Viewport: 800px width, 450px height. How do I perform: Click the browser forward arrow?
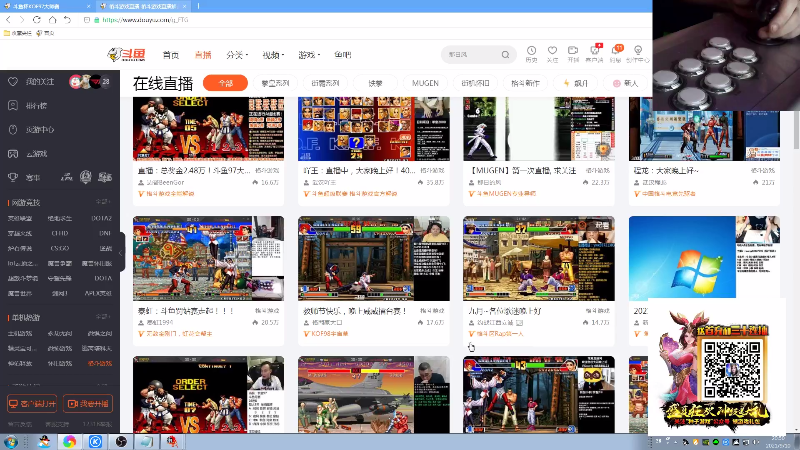tap(21, 19)
